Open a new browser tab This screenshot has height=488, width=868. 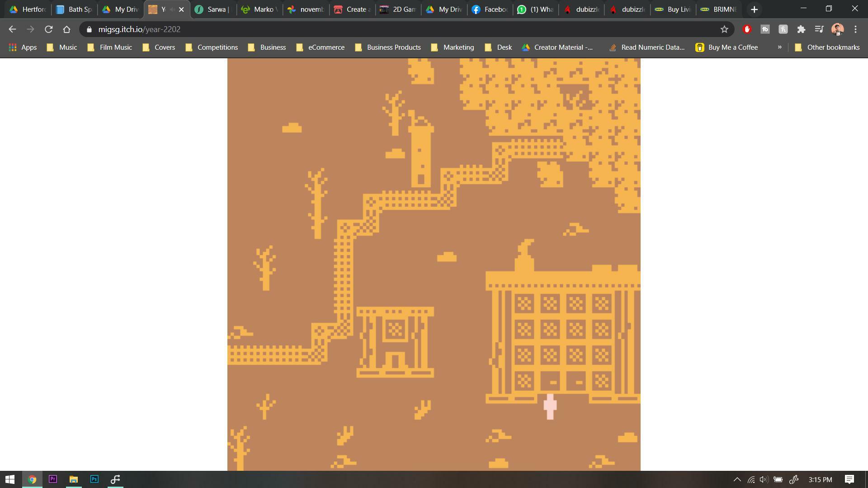point(754,9)
